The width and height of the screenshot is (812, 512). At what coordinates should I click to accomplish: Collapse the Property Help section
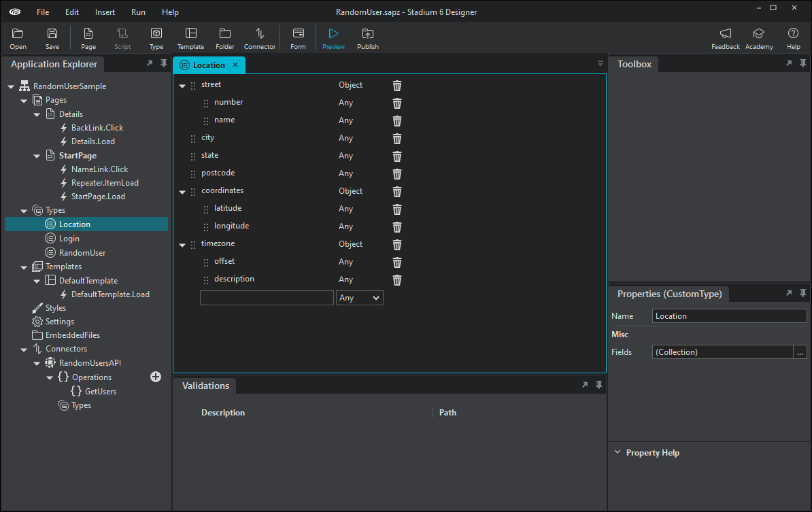(618, 452)
